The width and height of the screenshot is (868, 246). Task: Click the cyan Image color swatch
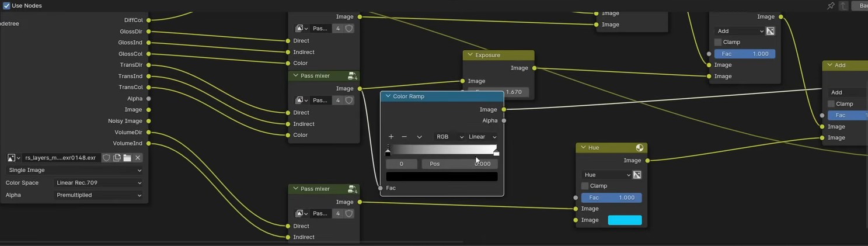click(x=625, y=220)
